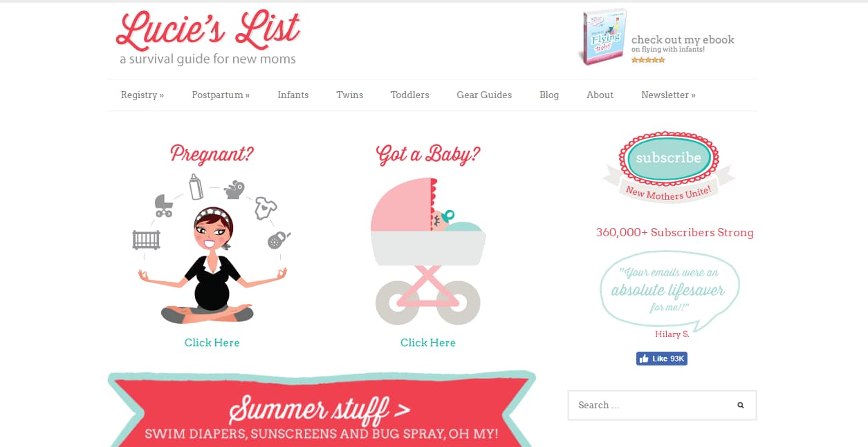Click the pink baby stroller illustration
868x447 pixels.
428,251
